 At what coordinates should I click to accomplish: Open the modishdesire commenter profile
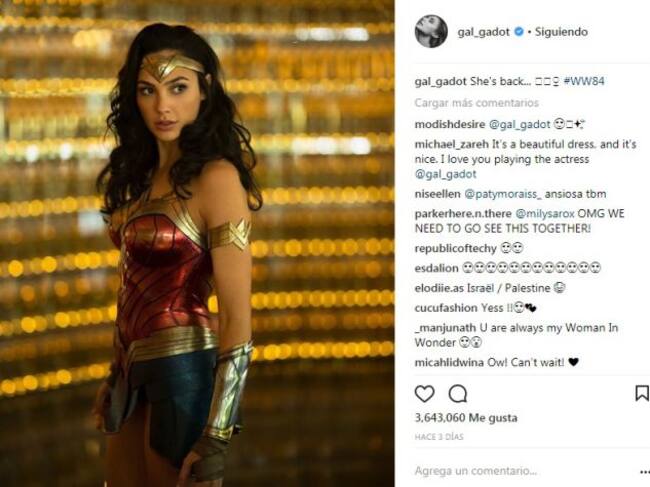pos(450,124)
